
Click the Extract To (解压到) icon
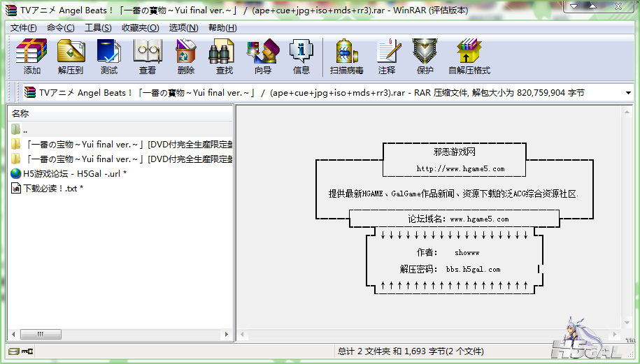[x=71, y=52]
